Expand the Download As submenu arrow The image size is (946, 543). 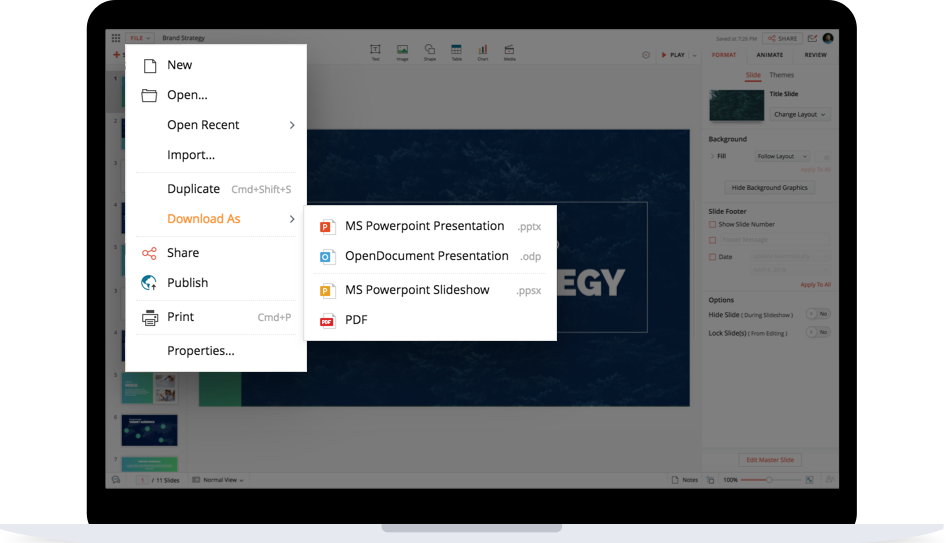pos(292,219)
